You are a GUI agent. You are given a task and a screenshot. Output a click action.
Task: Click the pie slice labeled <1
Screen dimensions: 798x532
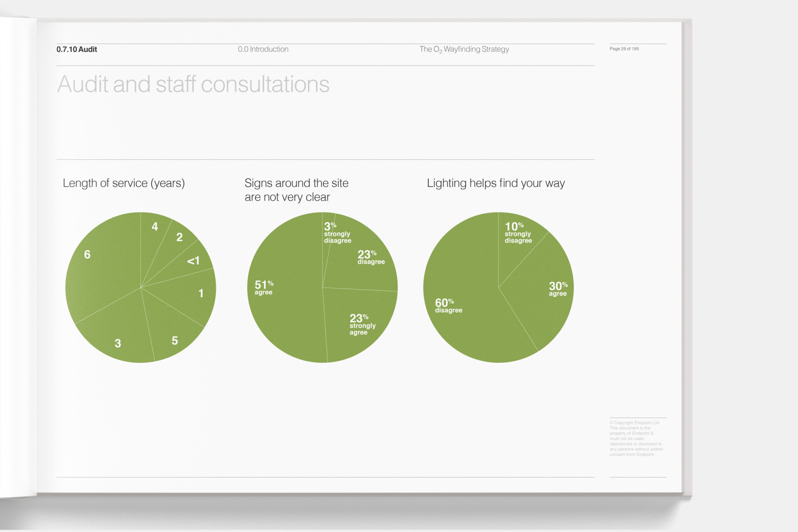tap(192, 261)
